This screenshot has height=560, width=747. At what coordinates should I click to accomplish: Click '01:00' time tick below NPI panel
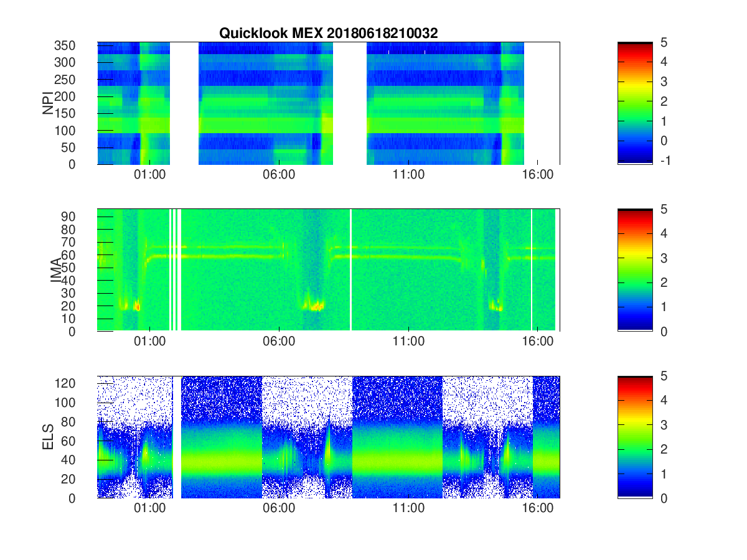(x=150, y=175)
